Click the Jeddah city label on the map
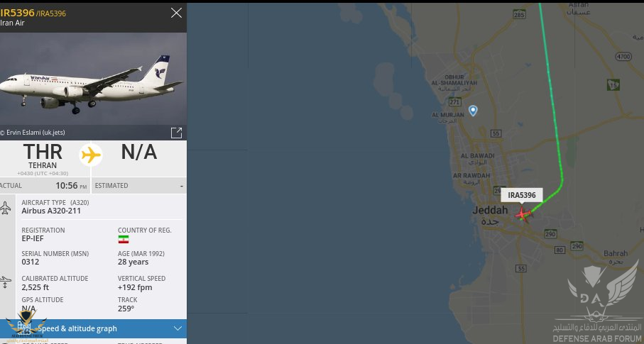Screen dimensions: 644x344 coord(491,211)
